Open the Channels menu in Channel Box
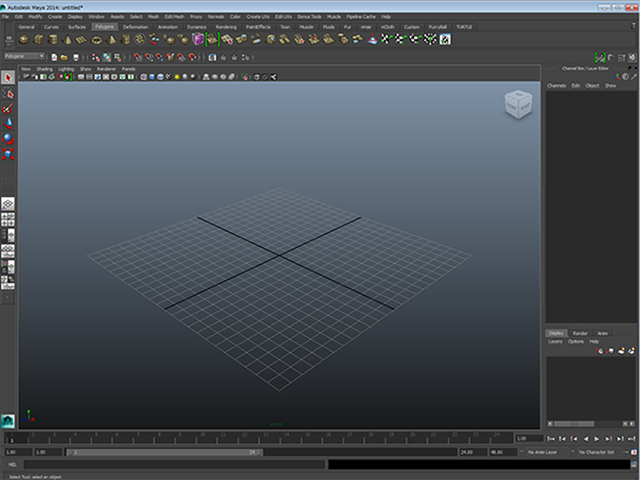Screen dimensions: 640x480 click(556, 86)
